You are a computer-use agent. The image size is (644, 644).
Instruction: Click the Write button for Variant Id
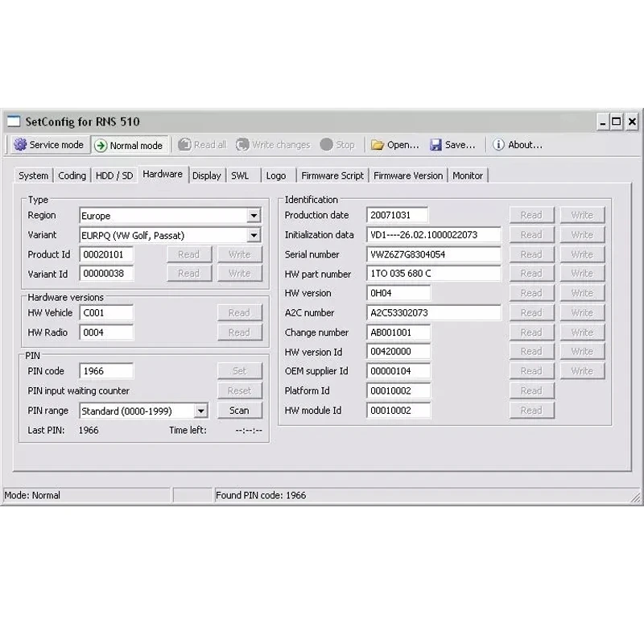click(239, 274)
